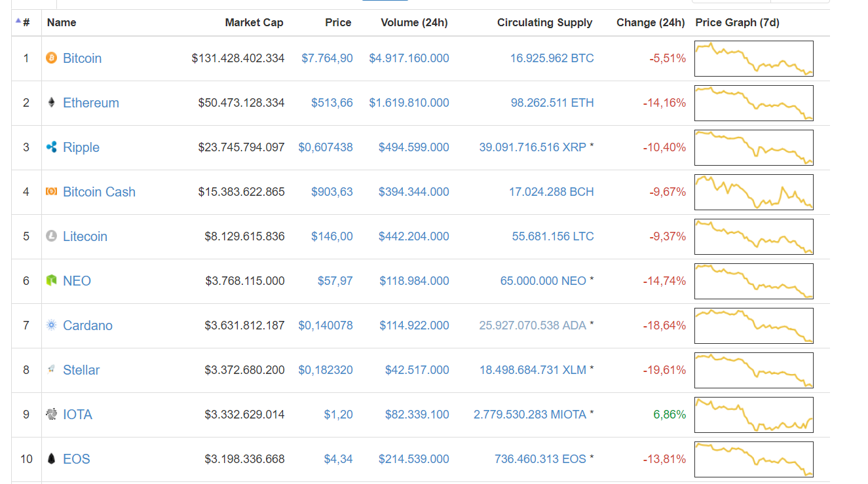
Task: Click the Bitcoin Cash logo icon
Action: coord(52,192)
